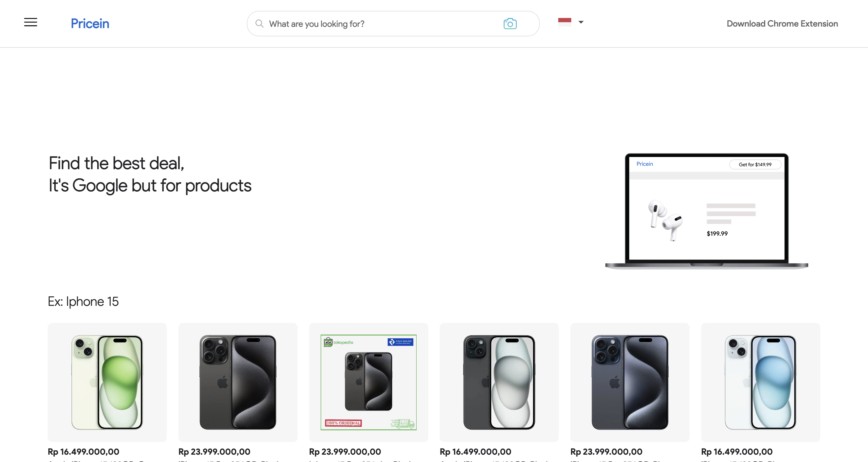Open the light blue iPhone 15 image
The width and height of the screenshot is (868, 462).
pos(761,382)
